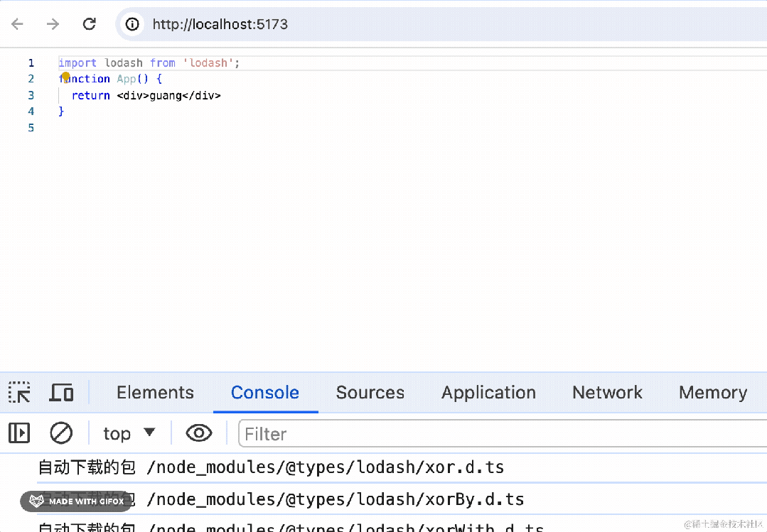Activate the inspect element picker icon
The image size is (767, 532).
click(x=19, y=392)
